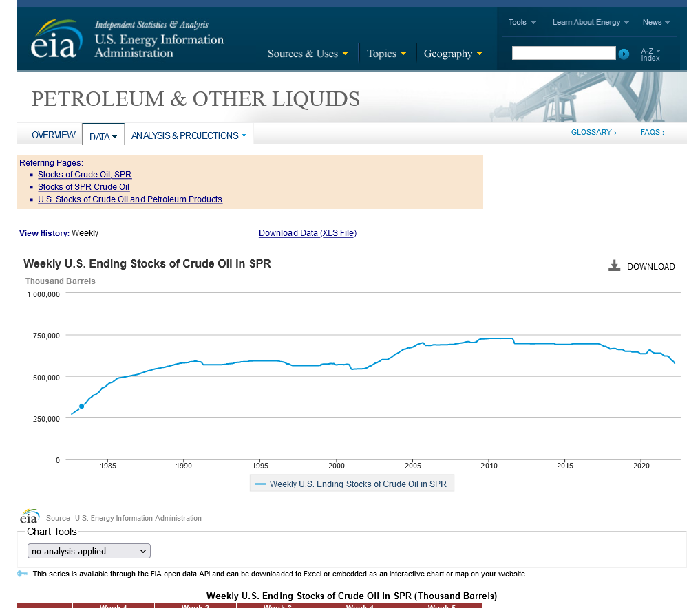The width and height of the screenshot is (700, 608).
Task: Click the small EIA logo below chart
Action: (x=30, y=517)
